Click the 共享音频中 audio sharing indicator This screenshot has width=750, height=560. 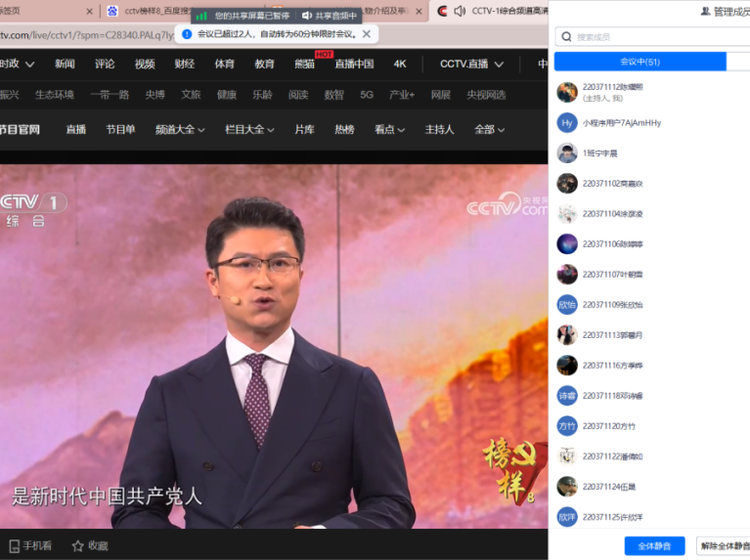pyautogui.click(x=329, y=16)
